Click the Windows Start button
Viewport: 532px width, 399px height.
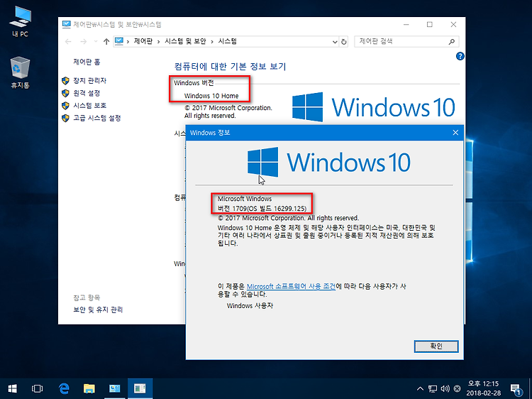point(13,388)
